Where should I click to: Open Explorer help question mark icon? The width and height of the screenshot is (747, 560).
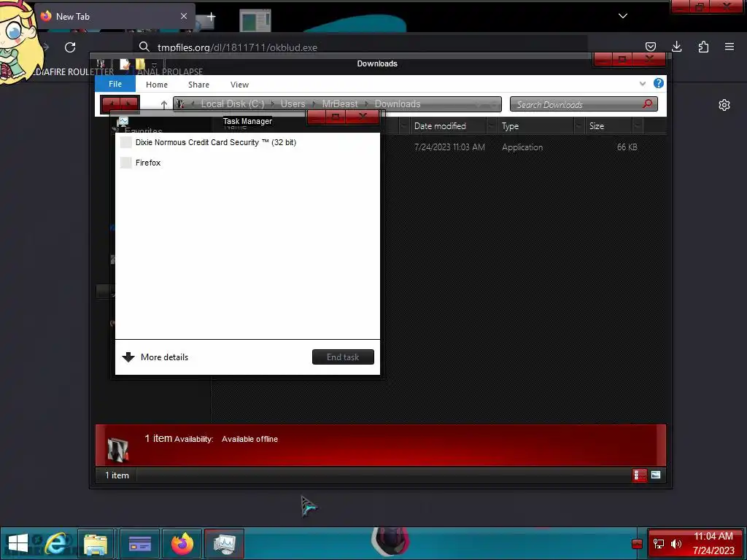tap(659, 83)
